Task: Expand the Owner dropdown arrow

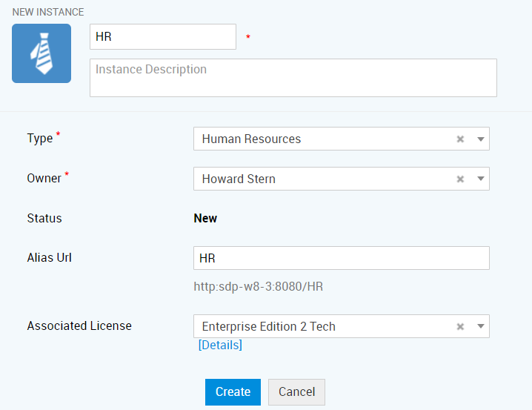Action: tap(480, 179)
